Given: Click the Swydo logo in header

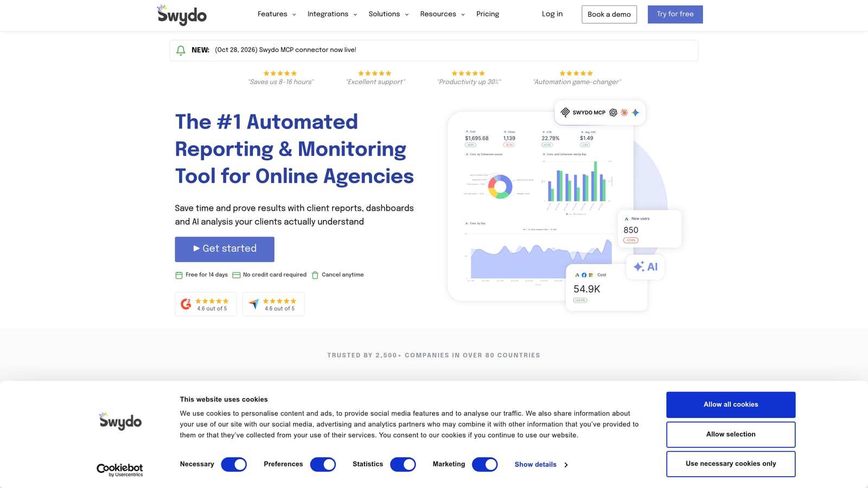Looking at the screenshot, I should [182, 15].
